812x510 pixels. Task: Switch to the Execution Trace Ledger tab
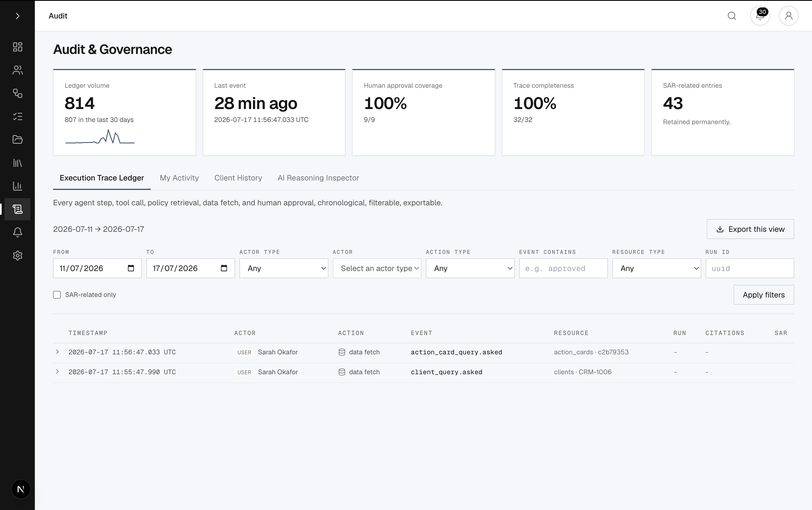(102, 178)
